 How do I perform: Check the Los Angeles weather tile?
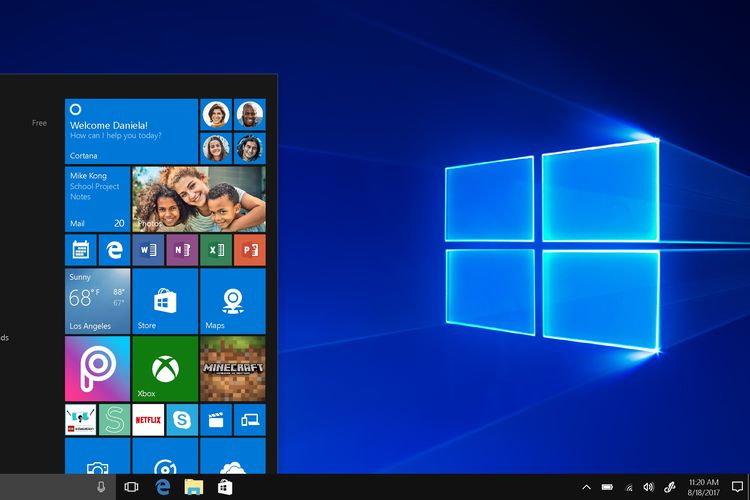[x=97, y=300]
